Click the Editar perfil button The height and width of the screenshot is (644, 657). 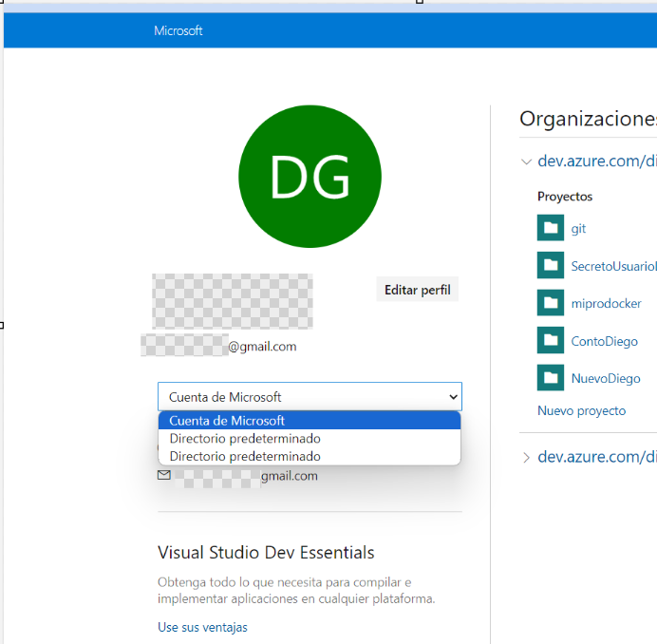pyautogui.click(x=418, y=290)
